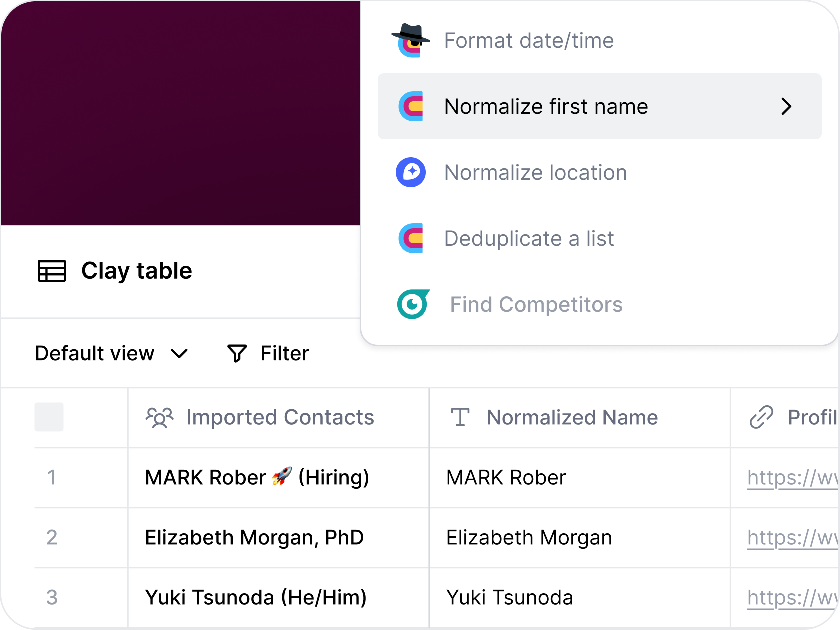Click the Format date/time spy hat icon
The height and width of the screenshot is (630, 840).
coord(411,41)
